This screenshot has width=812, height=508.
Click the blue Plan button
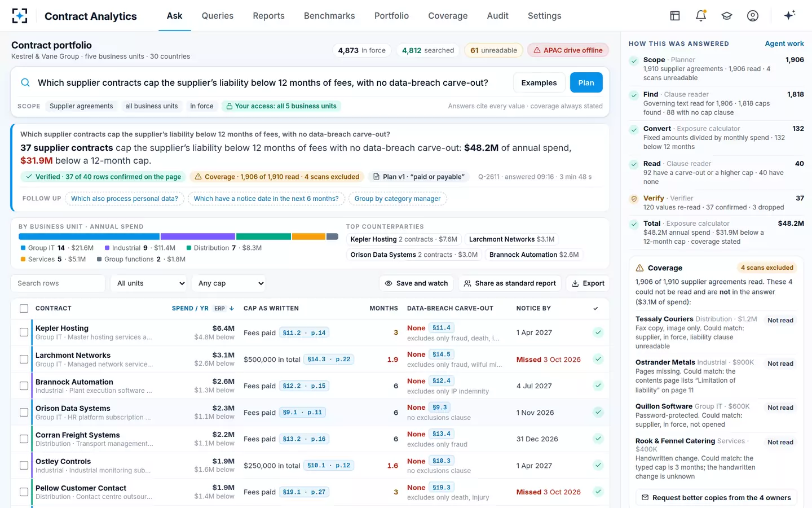point(586,82)
